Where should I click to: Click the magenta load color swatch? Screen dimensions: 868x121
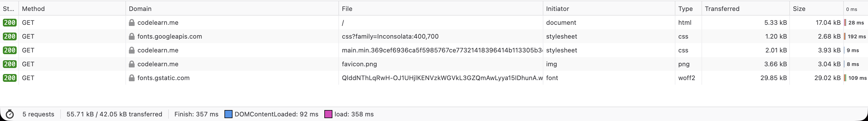coord(328,114)
